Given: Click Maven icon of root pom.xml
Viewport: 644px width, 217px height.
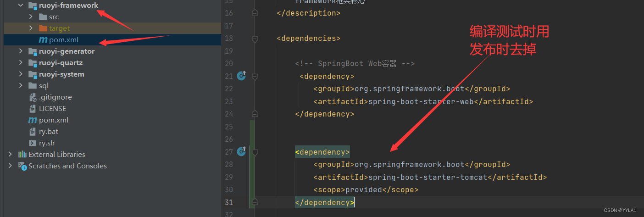Looking at the screenshot, I should [x=33, y=120].
